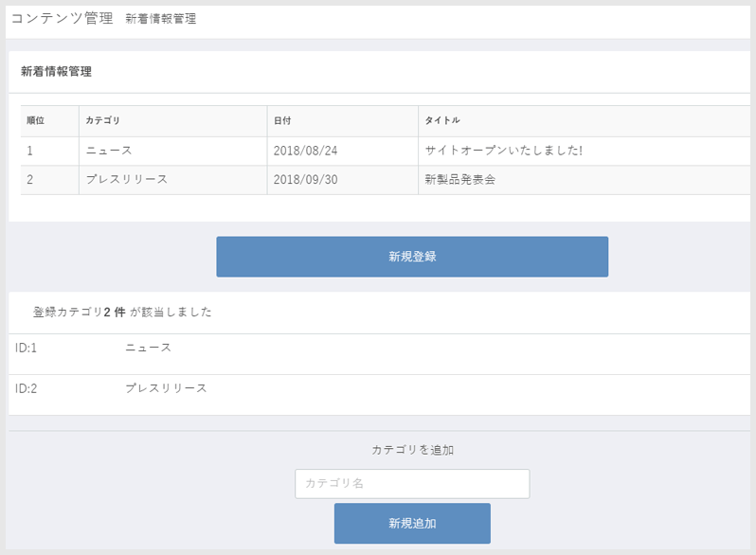Screen dimensions: 756x555
Task: Select ID:2 プレスリリース in registered categories
Action: click(x=166, y=388)
